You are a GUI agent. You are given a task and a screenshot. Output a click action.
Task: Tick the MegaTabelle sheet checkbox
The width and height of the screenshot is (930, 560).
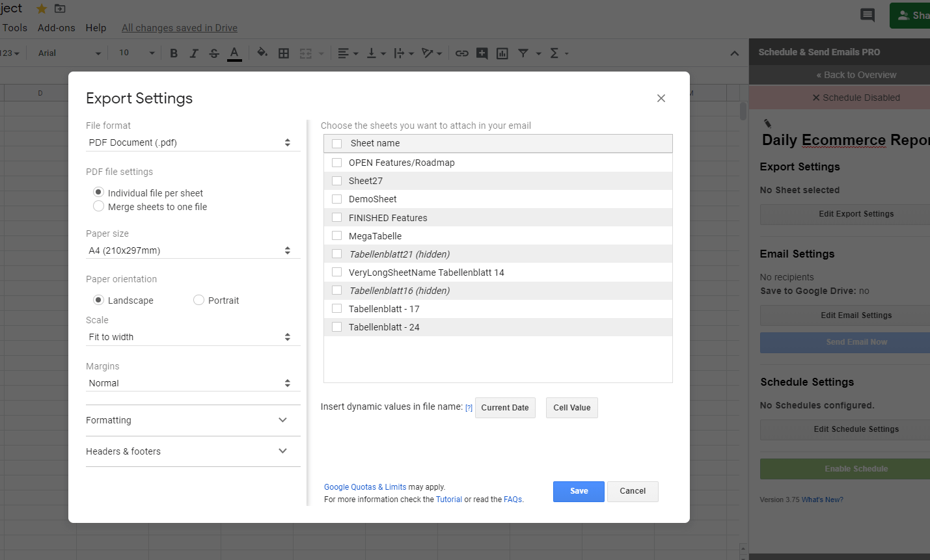[337, 235]
